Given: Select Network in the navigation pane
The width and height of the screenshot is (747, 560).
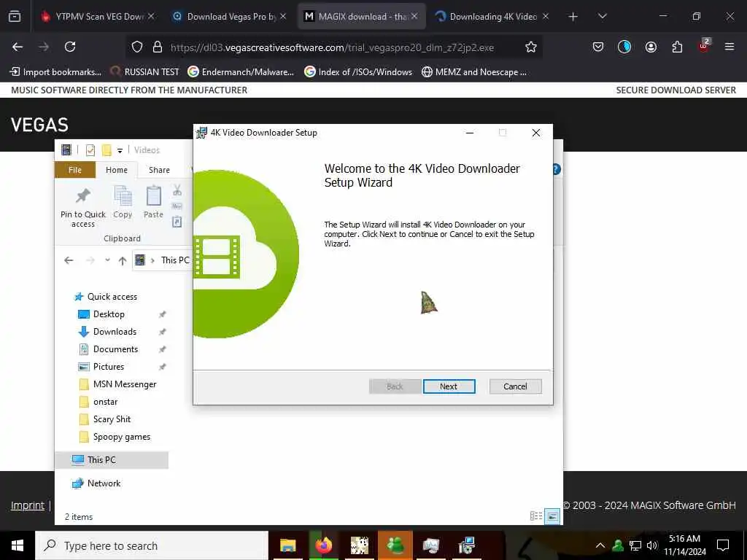Looking at the screenshot, I should click(x=96, y=483).
